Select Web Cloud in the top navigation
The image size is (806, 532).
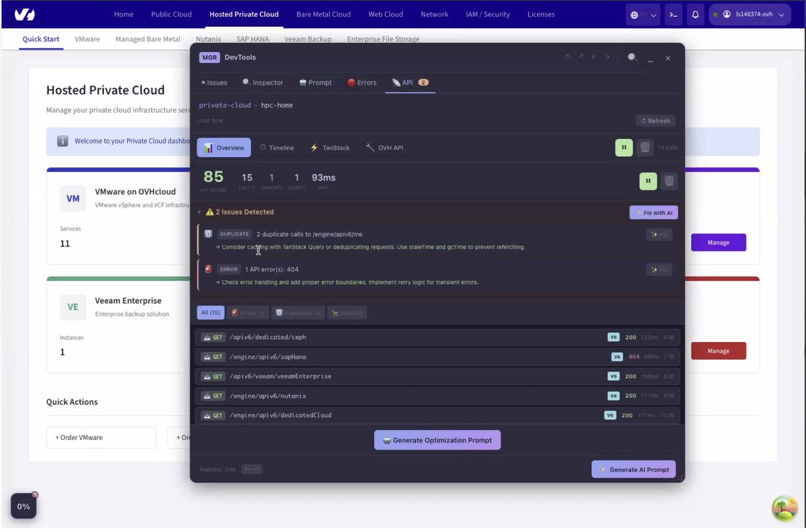click(x=386, y=14)
